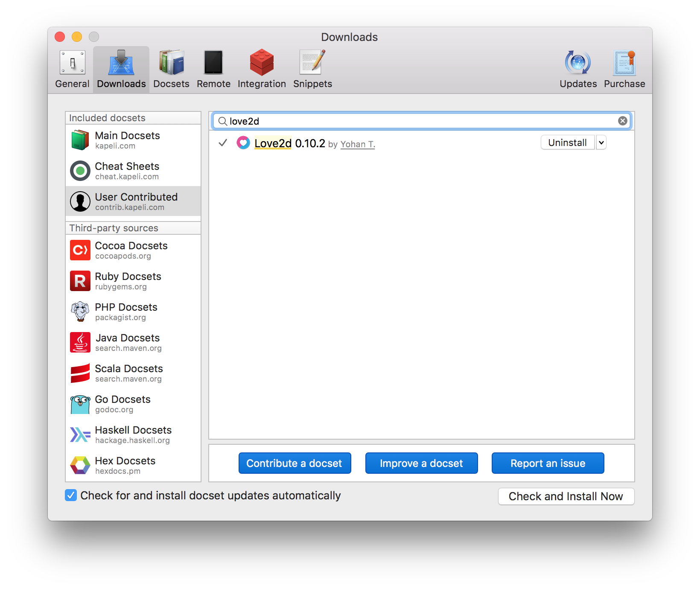
Task: Click the Included docsets section header
Action: tap(133, 118)
